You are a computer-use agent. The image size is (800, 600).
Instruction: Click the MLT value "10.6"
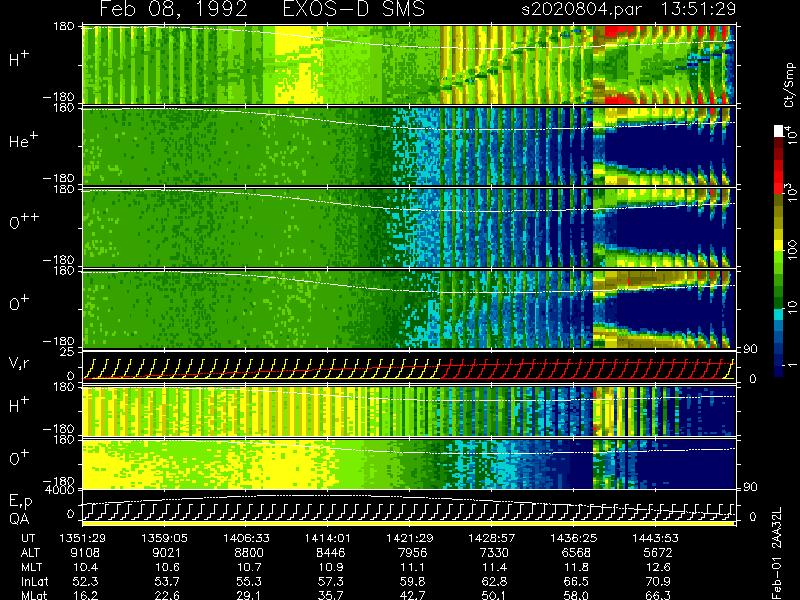[x=167, y=567]
